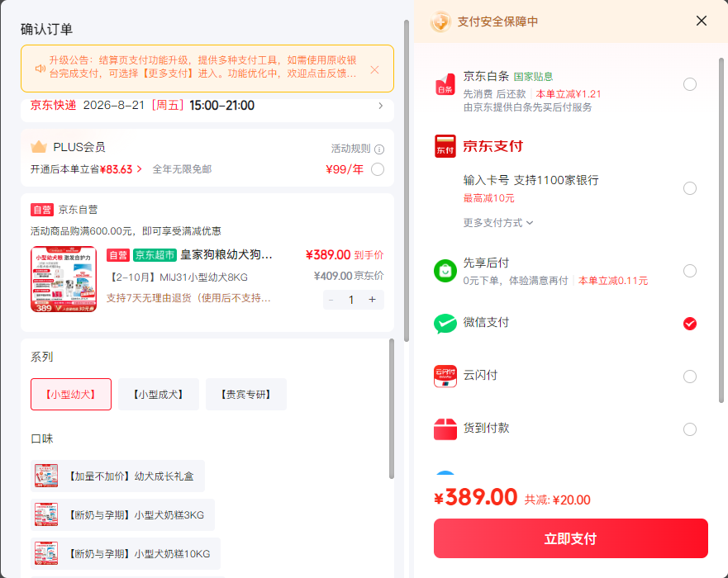
Task: Click the 京东自营 store name
Action: [x=78, y=210]
